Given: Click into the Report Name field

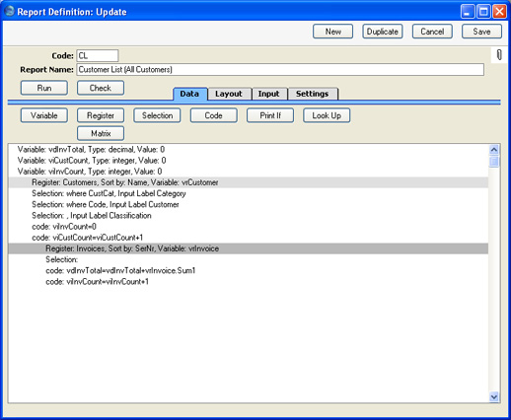Looking at the screenshot, I should coord(280,70).
